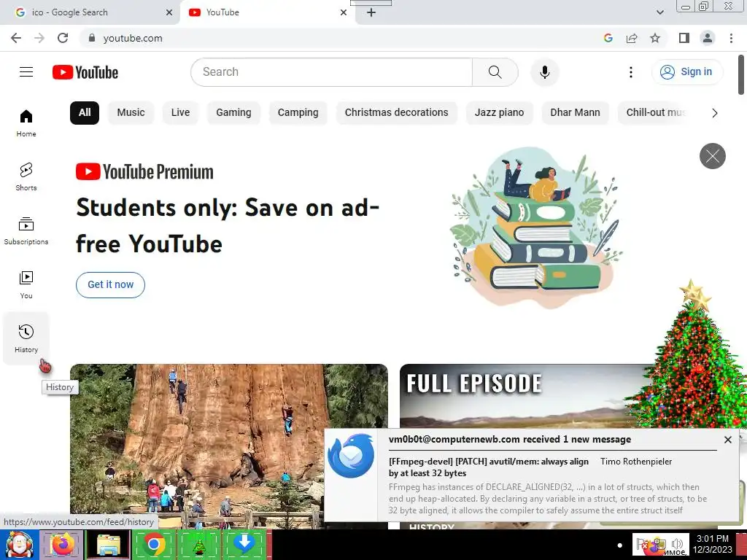This screenshot has height=560, width=747.
Task: Open a new browser tab
Action: click(x=371, y=12)
